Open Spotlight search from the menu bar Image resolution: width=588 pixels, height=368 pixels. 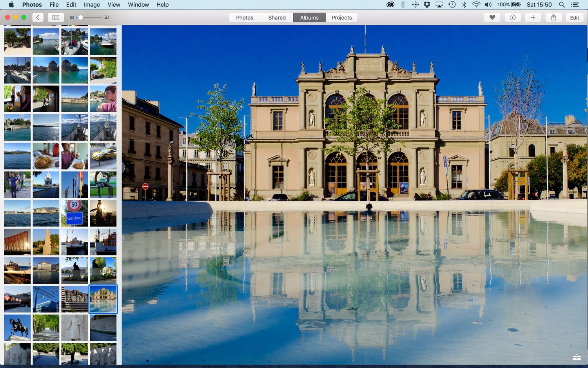pos(562,4)
